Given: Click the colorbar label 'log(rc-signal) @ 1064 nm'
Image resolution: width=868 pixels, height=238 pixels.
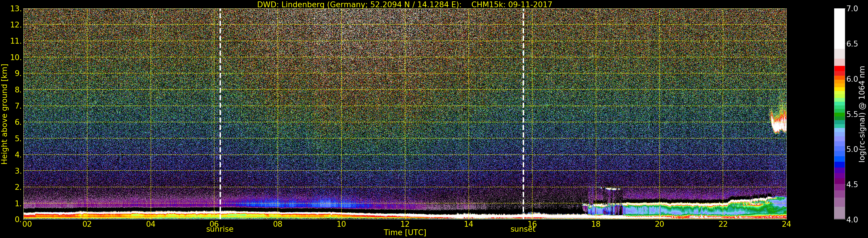Looking at the screenshot, I should tap(862, 114).
